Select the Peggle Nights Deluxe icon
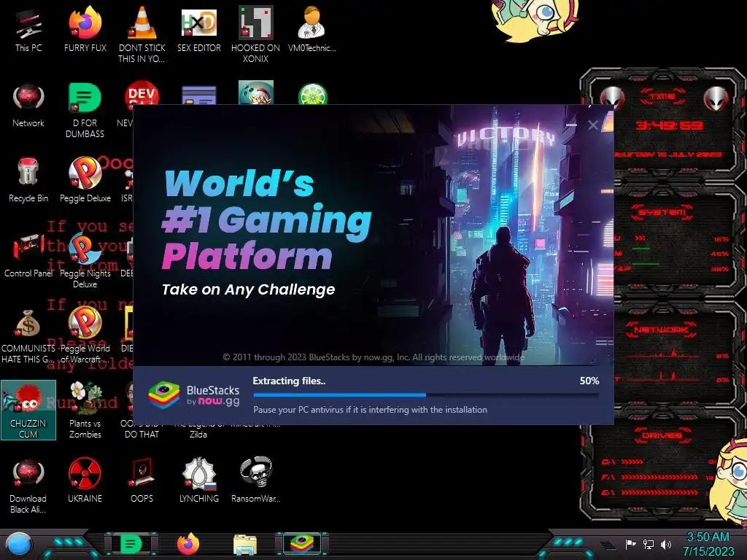The height and width of the screenshot is (560, 747). [85, 260]
